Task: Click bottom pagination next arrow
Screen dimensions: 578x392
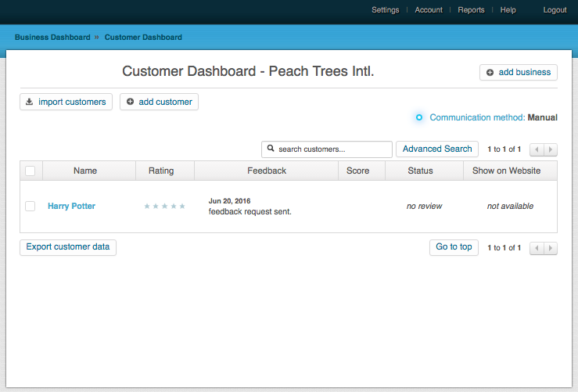Action: click(551, 248)
